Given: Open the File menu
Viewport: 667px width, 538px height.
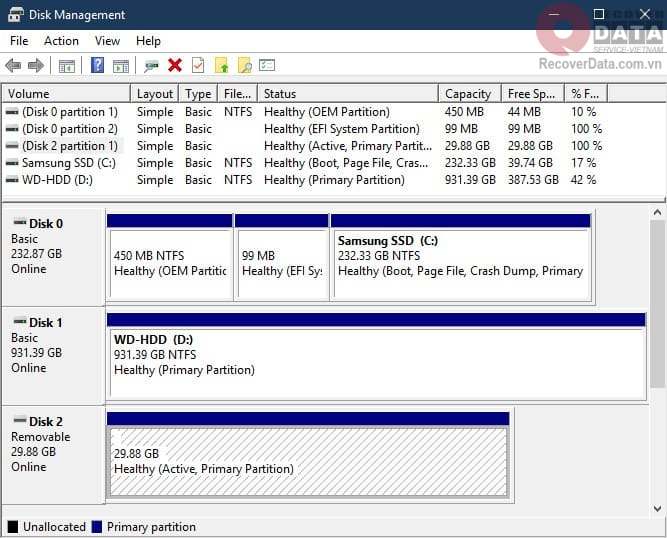Looking at the screenshot, I should [x=19, y=41].
